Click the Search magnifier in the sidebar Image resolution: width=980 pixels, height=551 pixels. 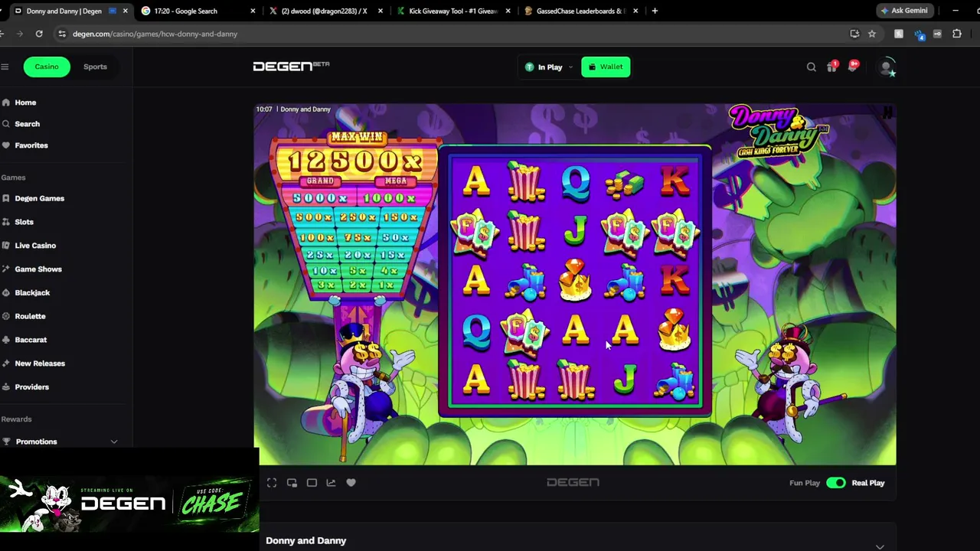tap(6, 124)
